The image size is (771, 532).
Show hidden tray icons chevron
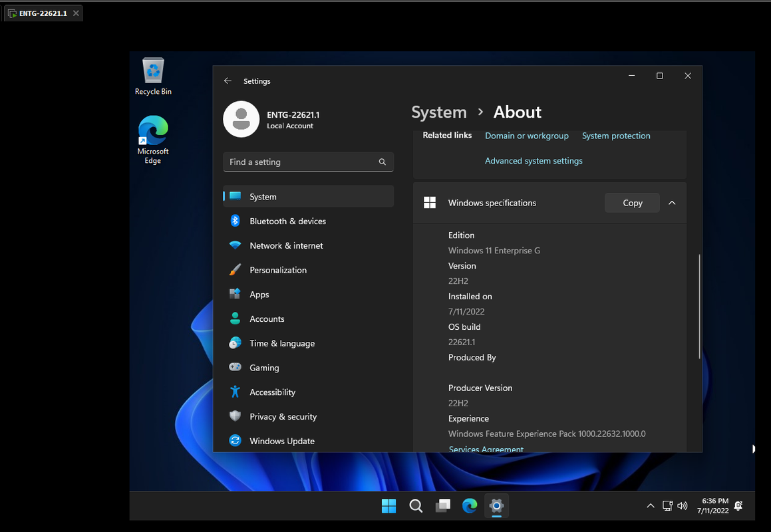click(x=650, y=505)
